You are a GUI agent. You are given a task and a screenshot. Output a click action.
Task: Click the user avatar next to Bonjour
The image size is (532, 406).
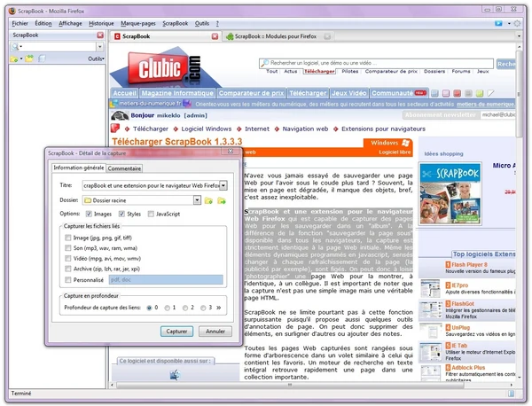point(120,115)
